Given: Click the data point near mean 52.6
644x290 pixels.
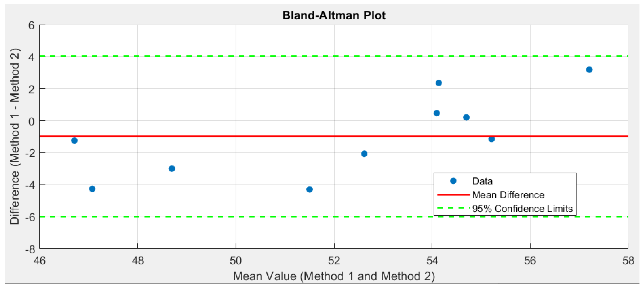Looking at the screenshot, I should 364,154.
